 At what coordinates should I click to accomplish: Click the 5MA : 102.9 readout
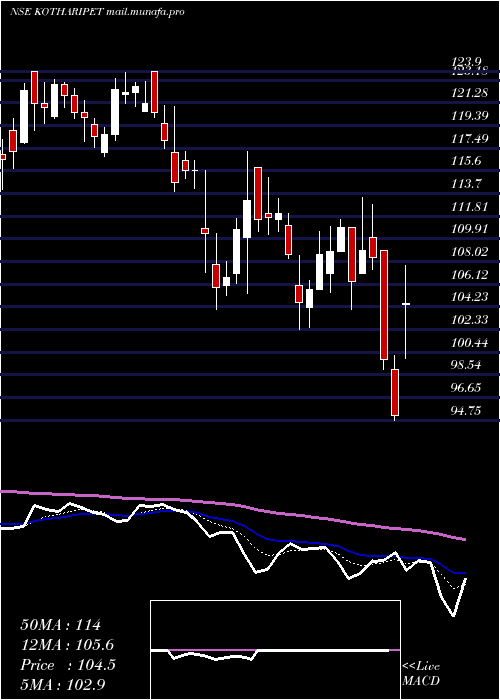click(63, 685)
